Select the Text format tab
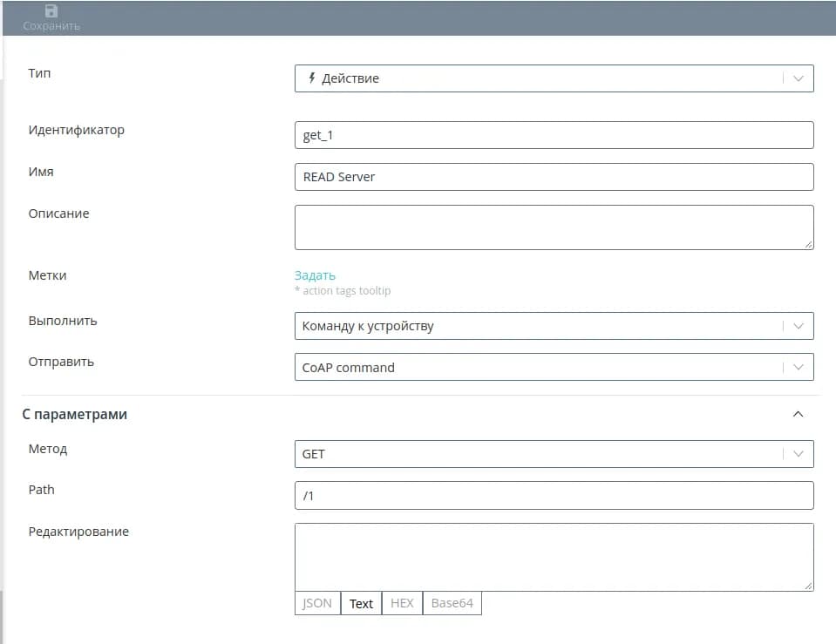Viewport: 836px width, 644px height. (x=361, y=603)
